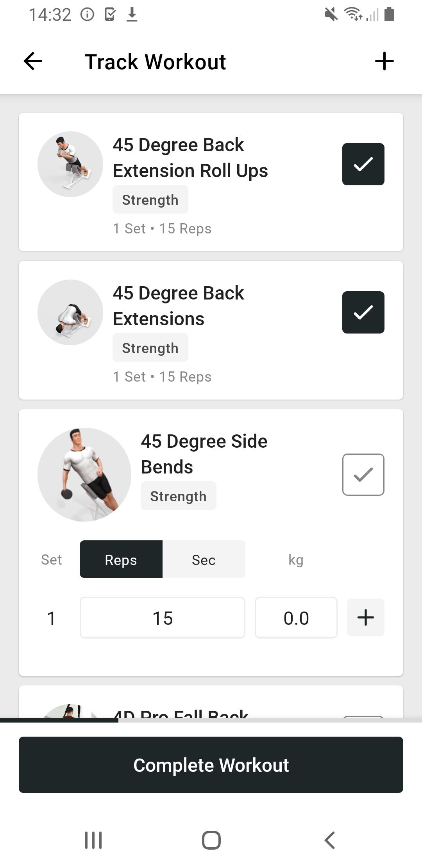Tap the Android system back chevron

point(329,840)
